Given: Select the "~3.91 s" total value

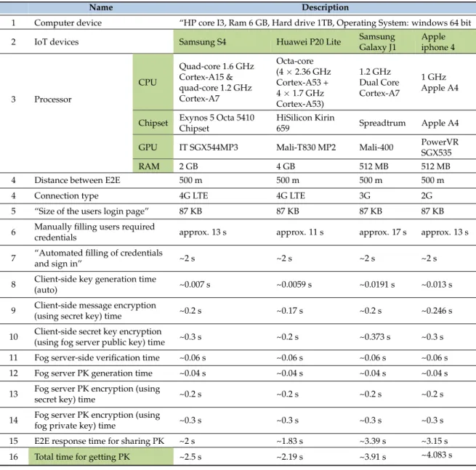Looking at the screenshot, I should point(373,457).
